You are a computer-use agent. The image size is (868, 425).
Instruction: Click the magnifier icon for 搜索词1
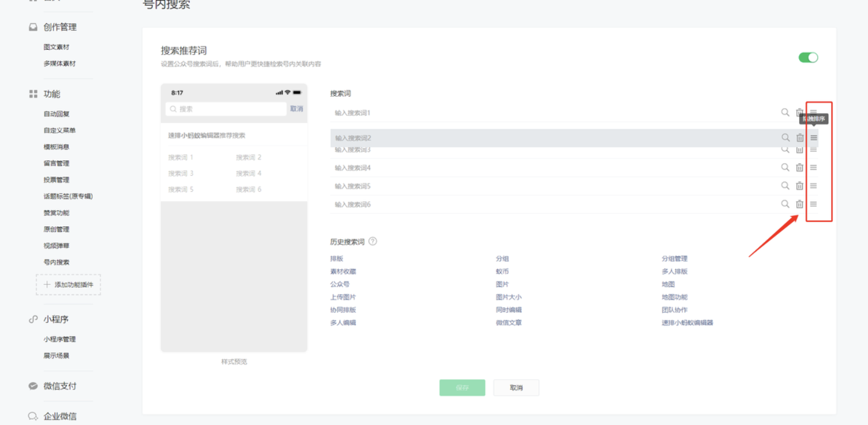[x=785, y=113]
